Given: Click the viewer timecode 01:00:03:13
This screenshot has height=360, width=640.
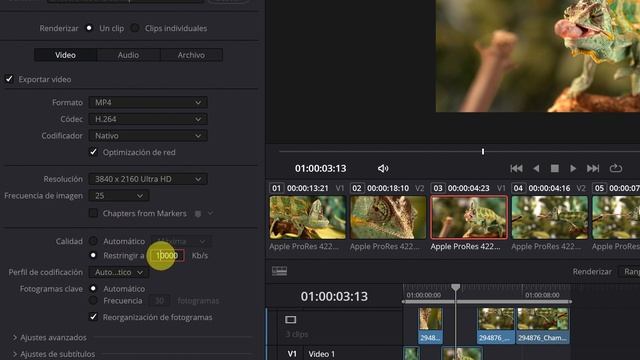Looking at the screenshot, I should [x=320, y=169].
